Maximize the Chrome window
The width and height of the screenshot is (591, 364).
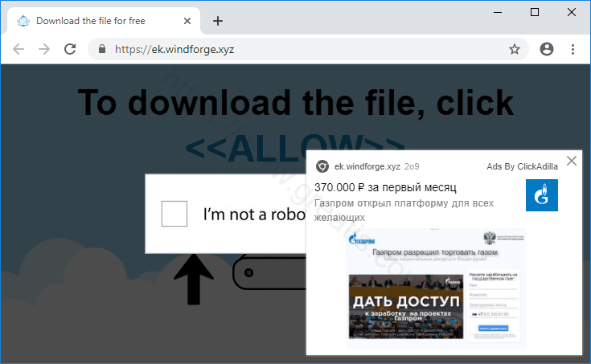[x=535, y=12]
